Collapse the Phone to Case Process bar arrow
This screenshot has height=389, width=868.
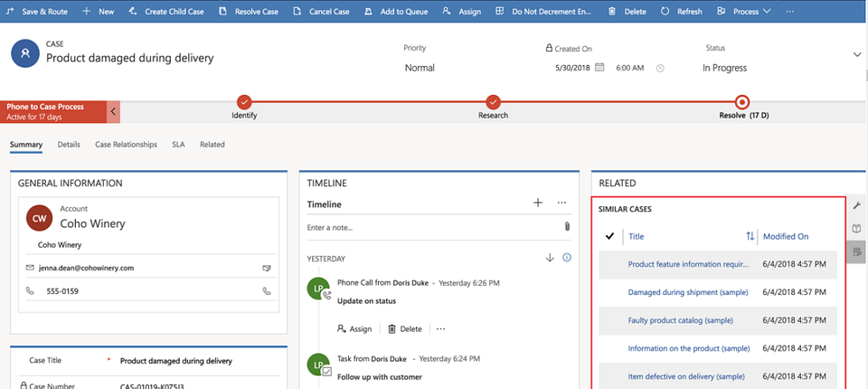(x=113, y=111)
